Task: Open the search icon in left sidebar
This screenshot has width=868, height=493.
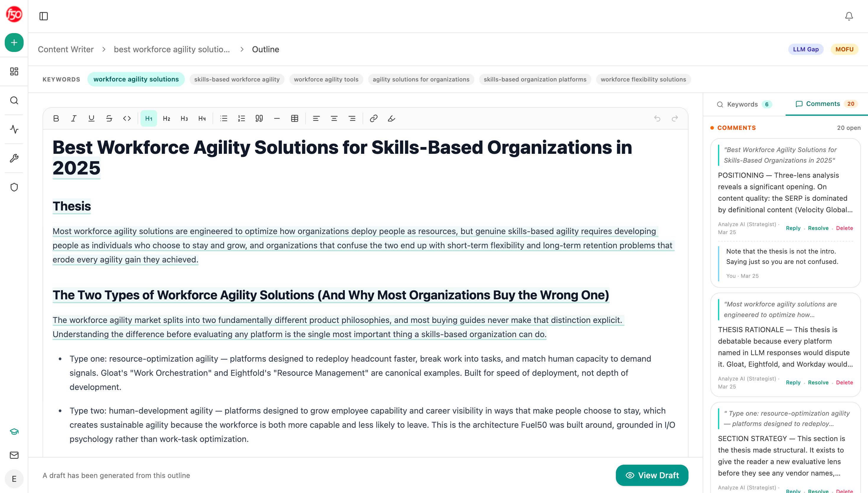Action: [x=14, y=100]
